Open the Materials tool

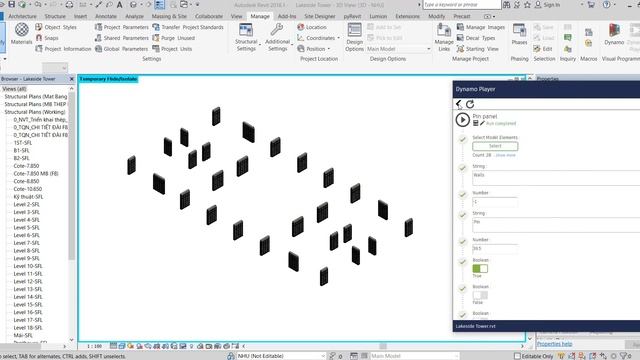(21, 34)
